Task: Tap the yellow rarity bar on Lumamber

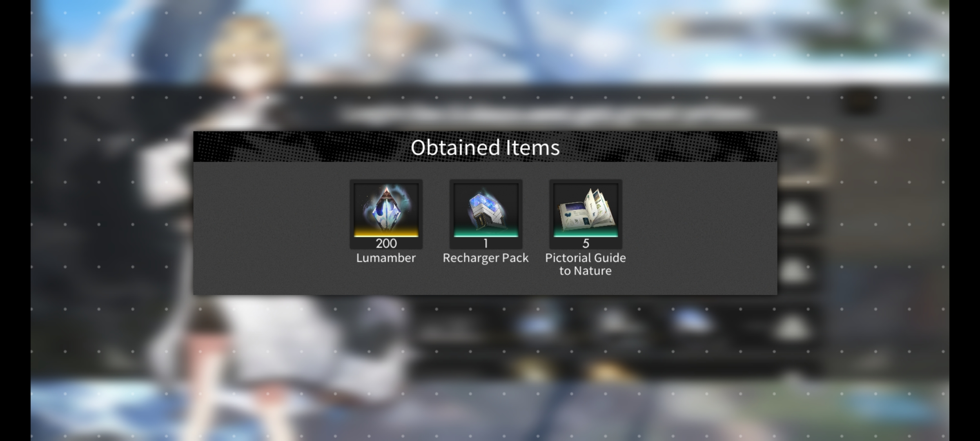Action: (x=386, y=234)
